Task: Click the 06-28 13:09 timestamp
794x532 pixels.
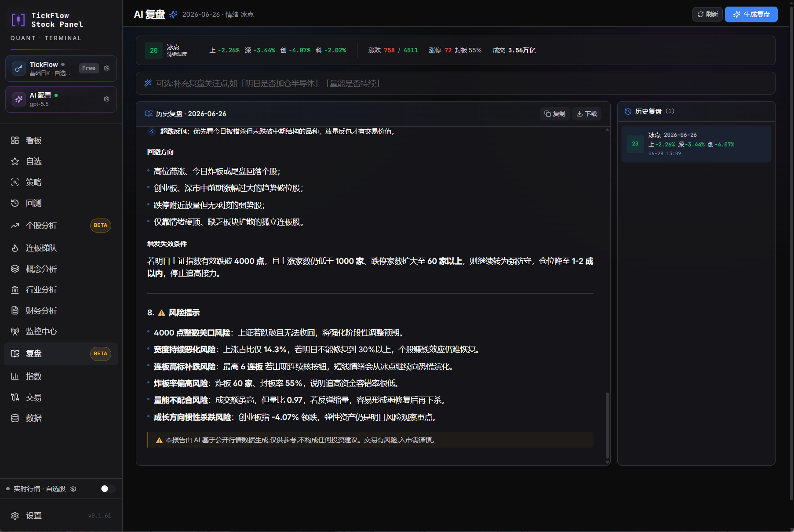Action: click(x=665, y=154)
